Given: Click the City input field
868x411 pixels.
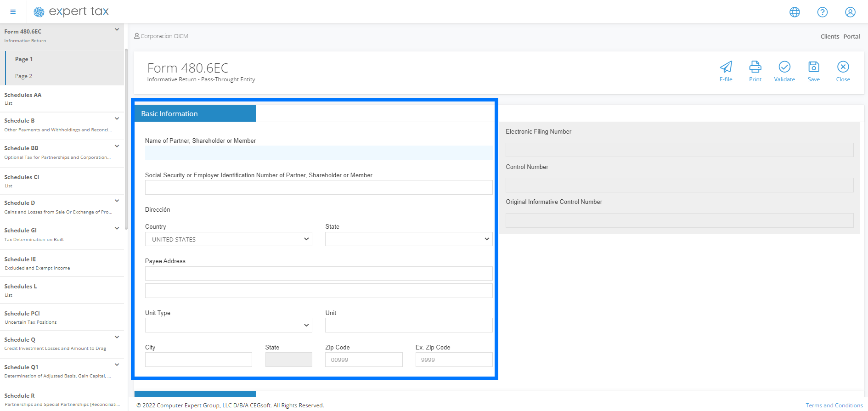Looking at the screenshot, I should (198, 360).
